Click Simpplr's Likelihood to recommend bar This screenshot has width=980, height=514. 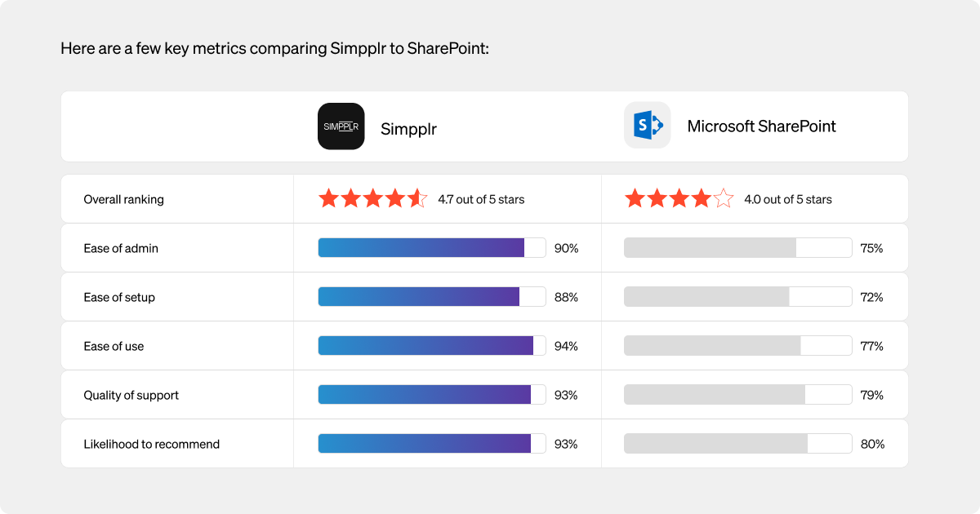click(432, 444)
